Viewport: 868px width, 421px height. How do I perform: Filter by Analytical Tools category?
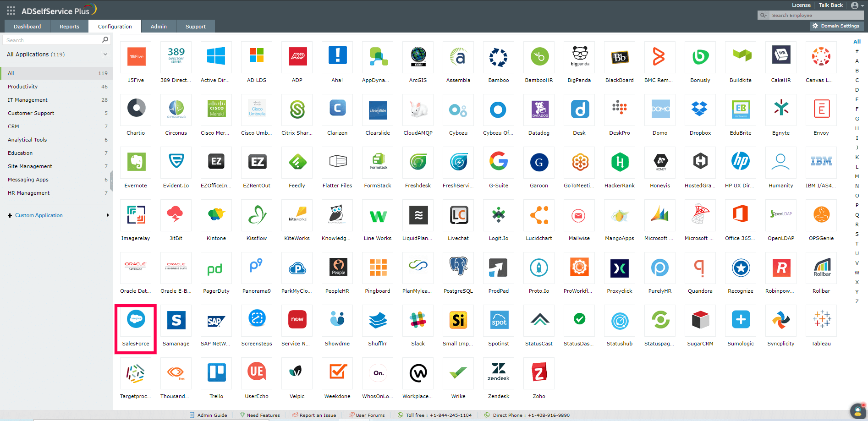(56, 140)
